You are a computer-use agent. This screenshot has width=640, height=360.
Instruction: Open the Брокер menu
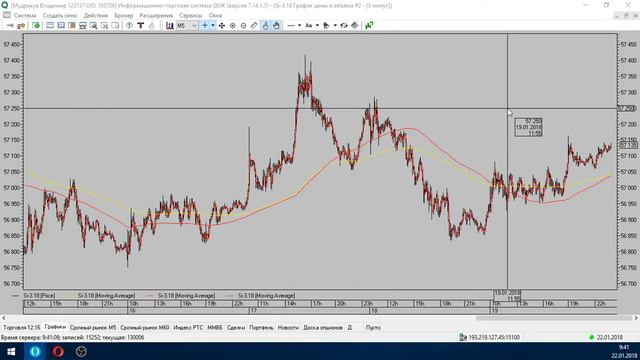click(x=123, y=15)
